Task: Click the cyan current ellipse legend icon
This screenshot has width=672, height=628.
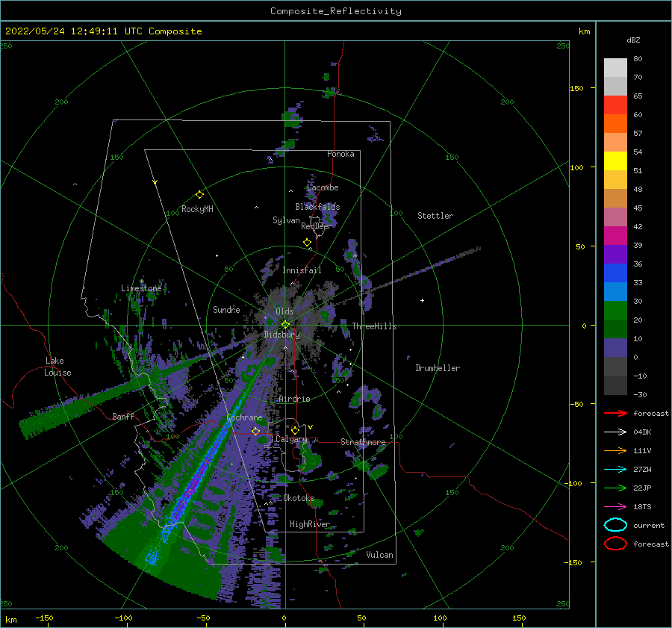Action: [615, 525]
